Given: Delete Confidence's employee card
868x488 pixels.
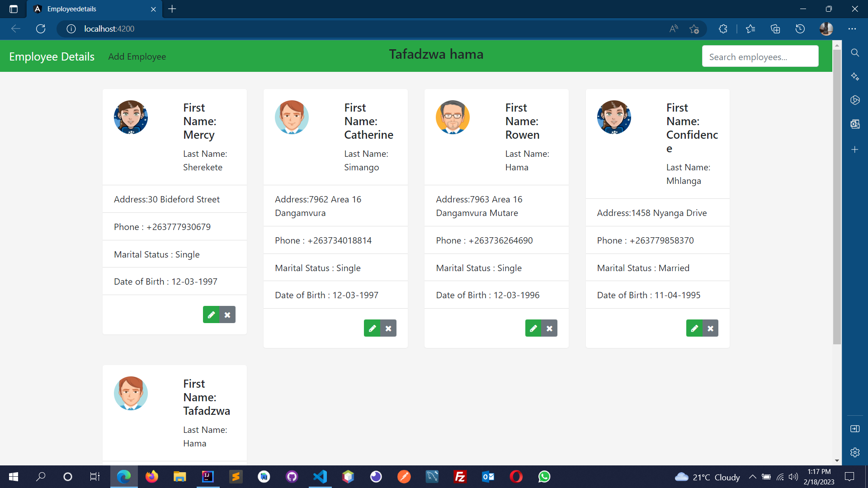Looking at the screenshot, I should [x=710, y=328].
